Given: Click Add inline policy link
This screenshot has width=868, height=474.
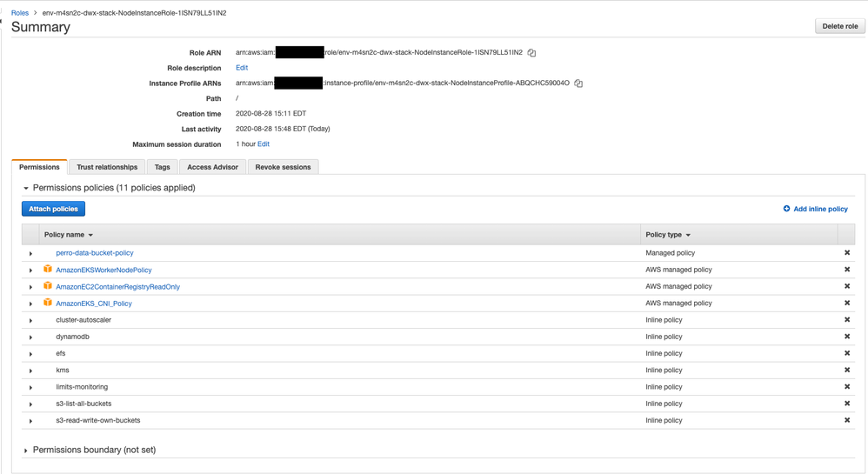Looking at the screenshot, I should (x=820, y=209).
